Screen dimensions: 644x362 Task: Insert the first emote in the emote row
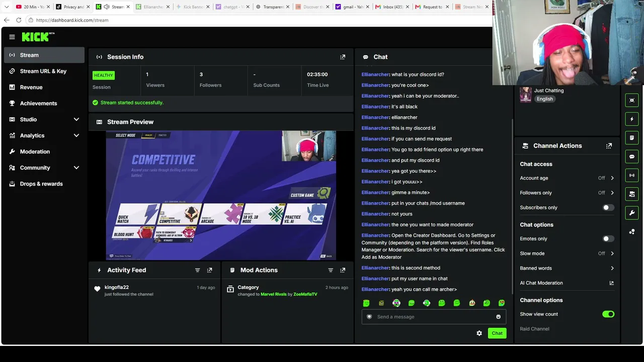366,303
